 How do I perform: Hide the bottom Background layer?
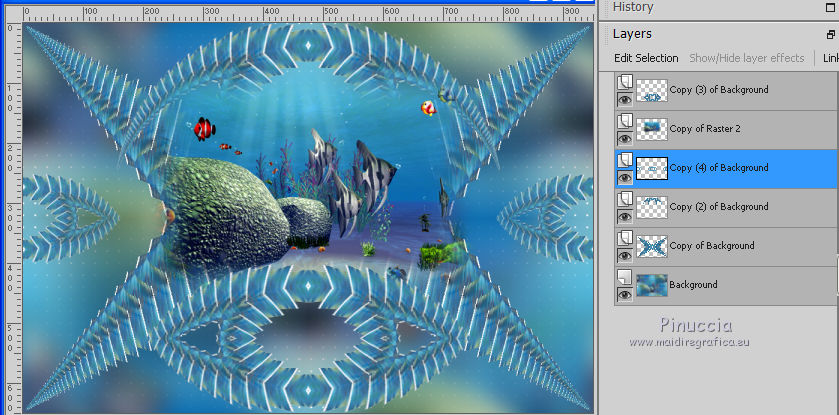coord(625,295)
